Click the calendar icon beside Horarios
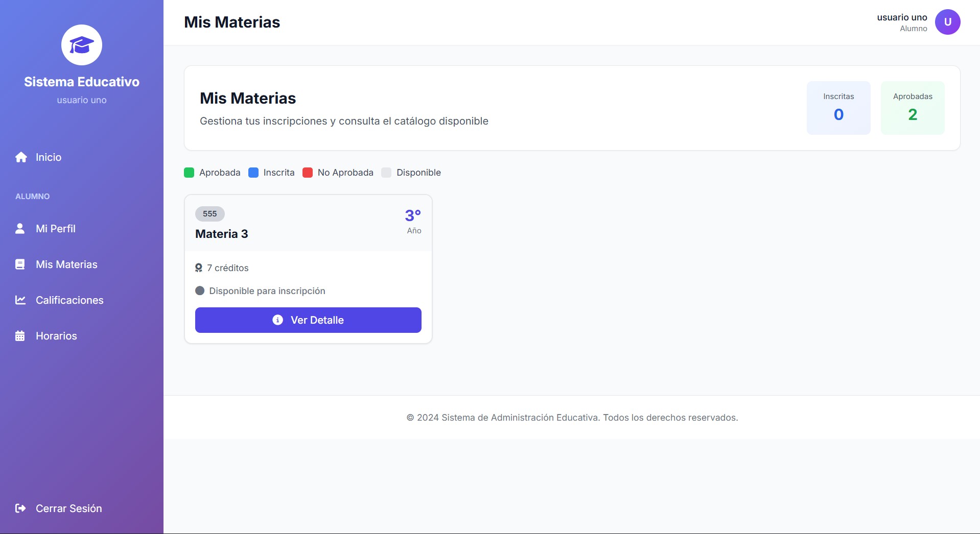Image resolution: width=980 pixels, height=534 pixels. point(20,335)
